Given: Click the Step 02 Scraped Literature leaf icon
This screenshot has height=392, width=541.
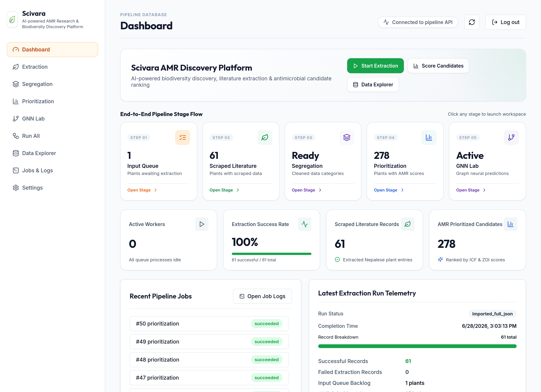Looking at the screenshot, I should [264, 137].
